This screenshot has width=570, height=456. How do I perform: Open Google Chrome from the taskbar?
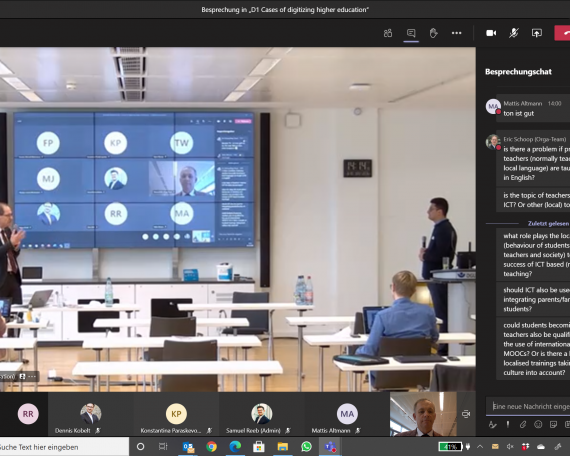coord(211,447)
